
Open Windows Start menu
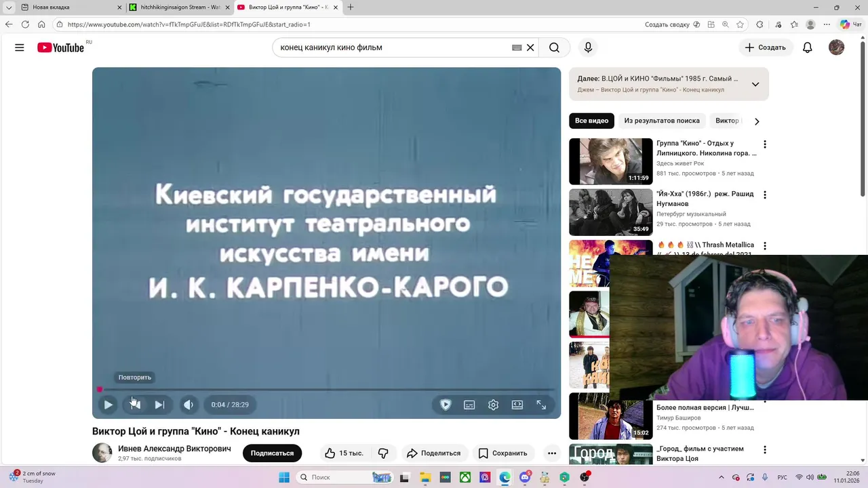pyautogui.click(x=284, y=477)
